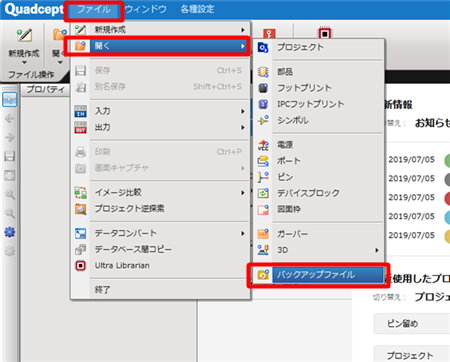450x362 pixels.
Task: Click the 入力 IN icon in menu
Action: pos(80,111)
